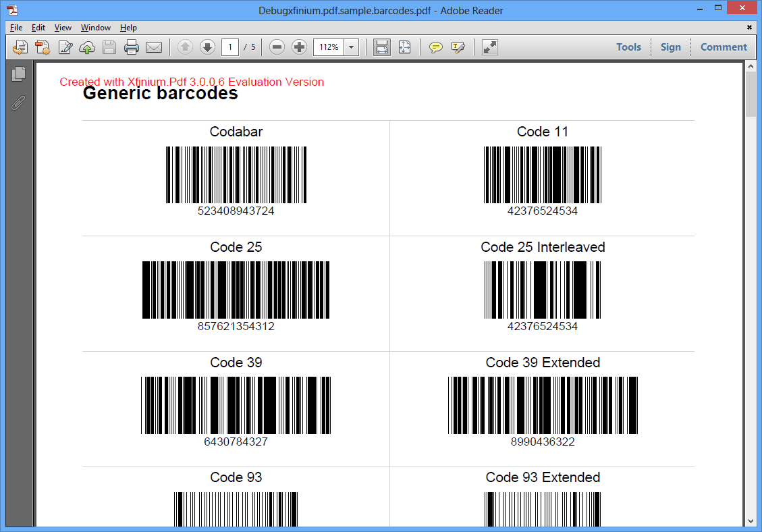Click the page number input field
The image size is (762, 532).
[x=230, y=47]
